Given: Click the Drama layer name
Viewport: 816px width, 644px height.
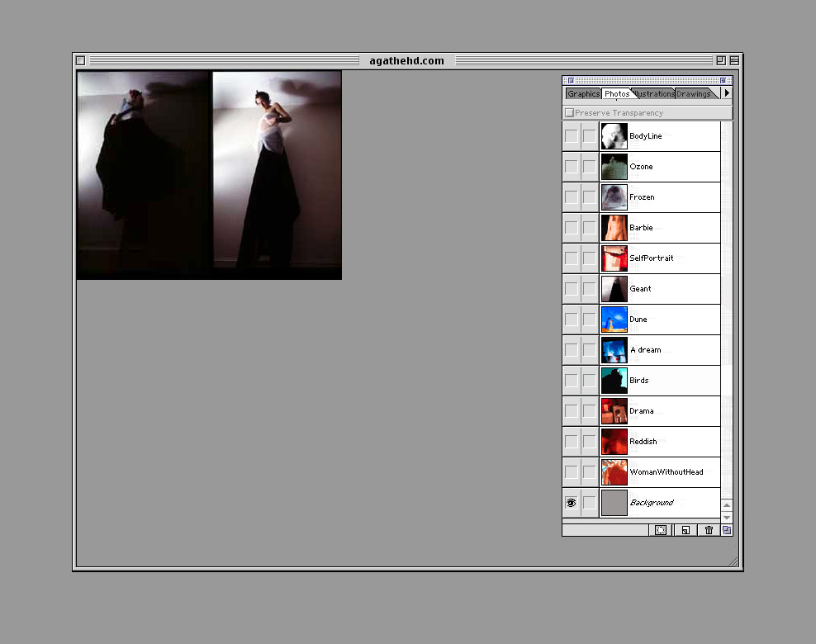Looking at the screenshot, I should tap(641, 411).
